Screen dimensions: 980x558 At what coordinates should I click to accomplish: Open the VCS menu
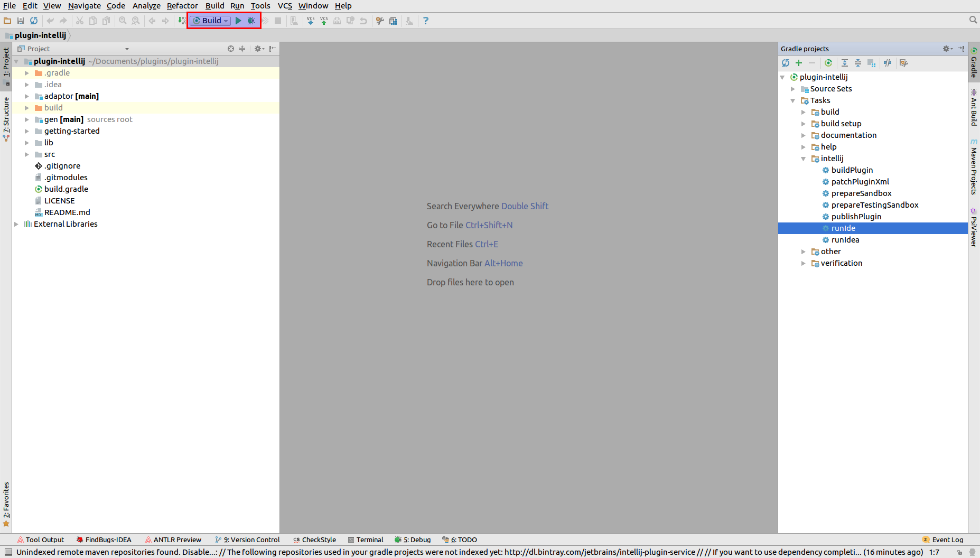click(285, 6)
